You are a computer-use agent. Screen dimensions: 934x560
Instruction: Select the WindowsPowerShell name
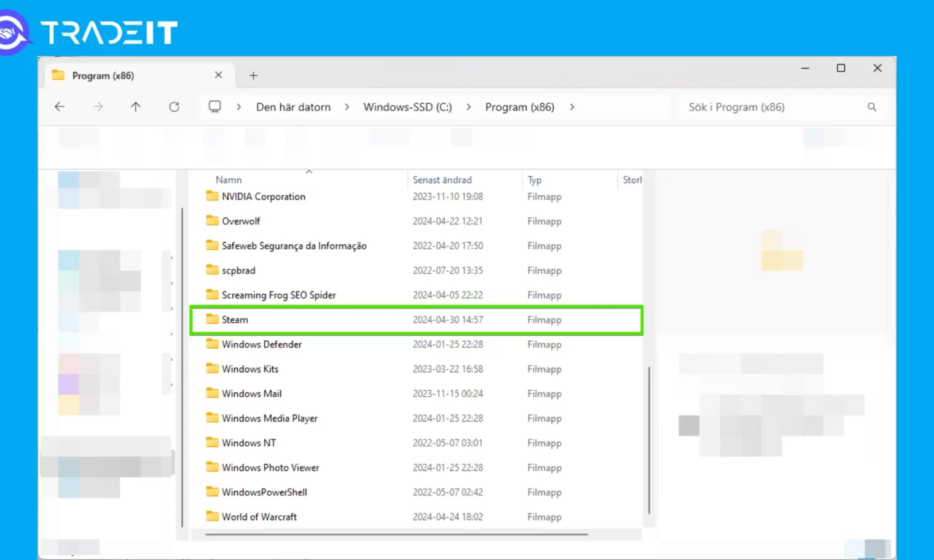coord(264,492)
